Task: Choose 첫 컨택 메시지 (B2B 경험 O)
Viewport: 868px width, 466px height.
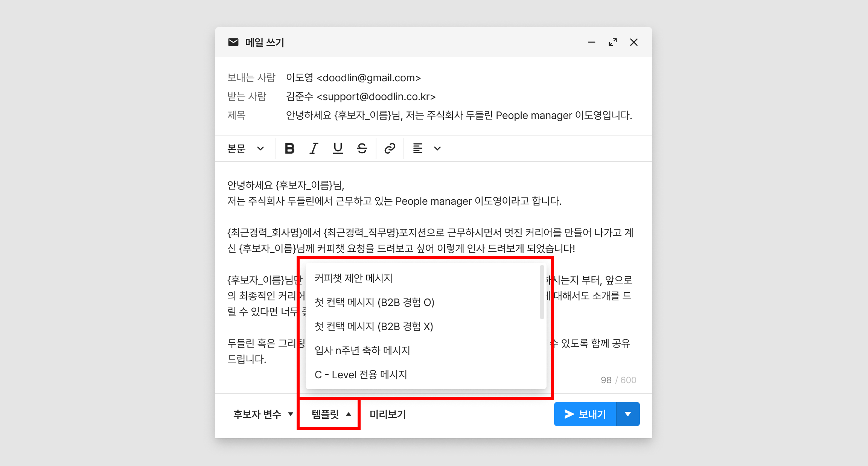Action: coord(374,302)
